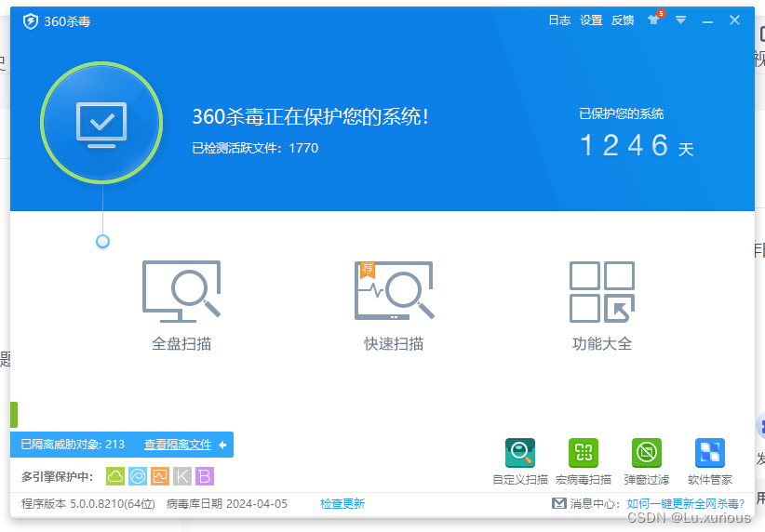This screenshot has width=765, height=532.
Task: Click the 360杀毒 shield logo icon
Action: [x=31, y=21]
